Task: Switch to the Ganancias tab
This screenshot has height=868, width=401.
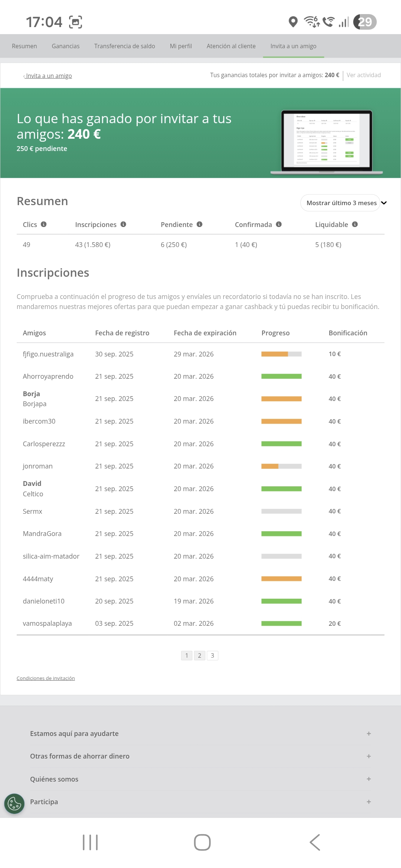Action: 66,46
